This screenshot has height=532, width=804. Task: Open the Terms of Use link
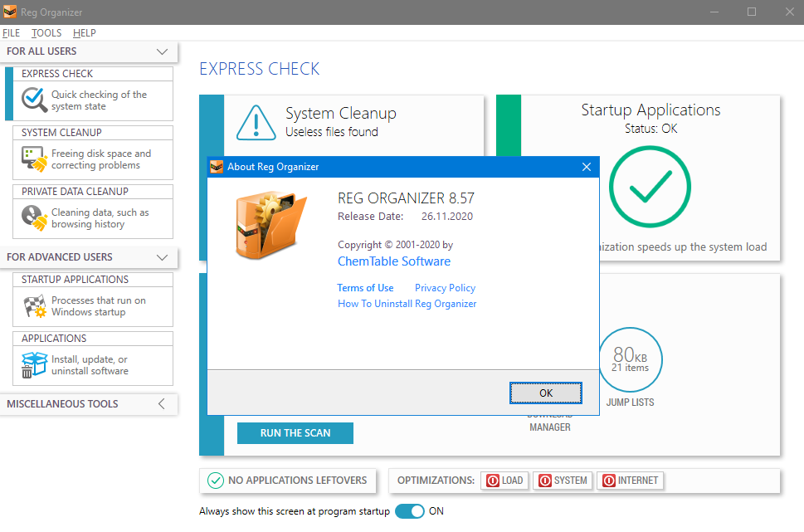coord(365,288)
